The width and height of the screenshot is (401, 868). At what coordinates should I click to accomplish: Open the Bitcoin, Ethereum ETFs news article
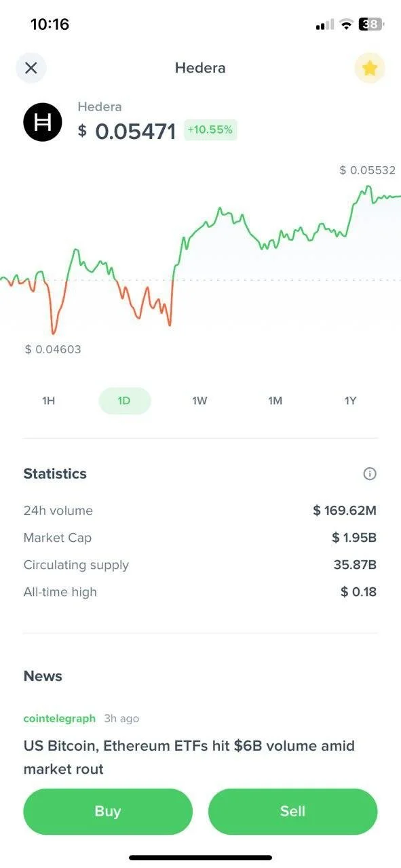pos(189,757)
